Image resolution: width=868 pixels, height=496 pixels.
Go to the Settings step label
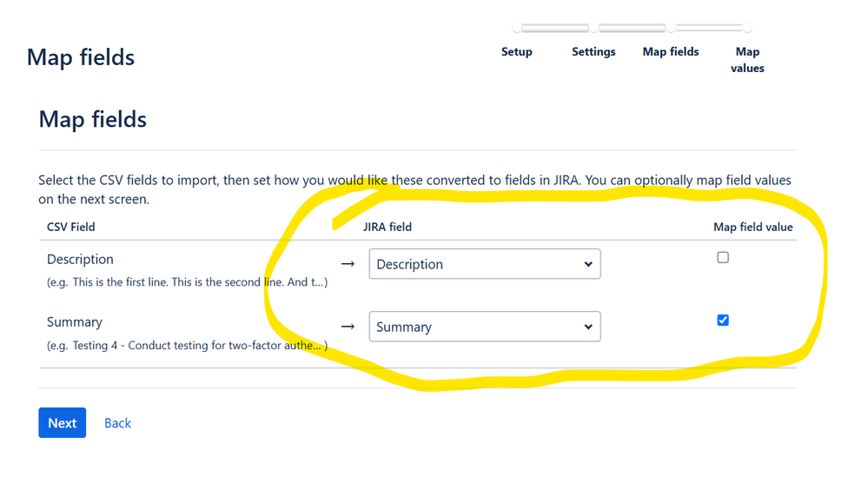coord(593,51)
